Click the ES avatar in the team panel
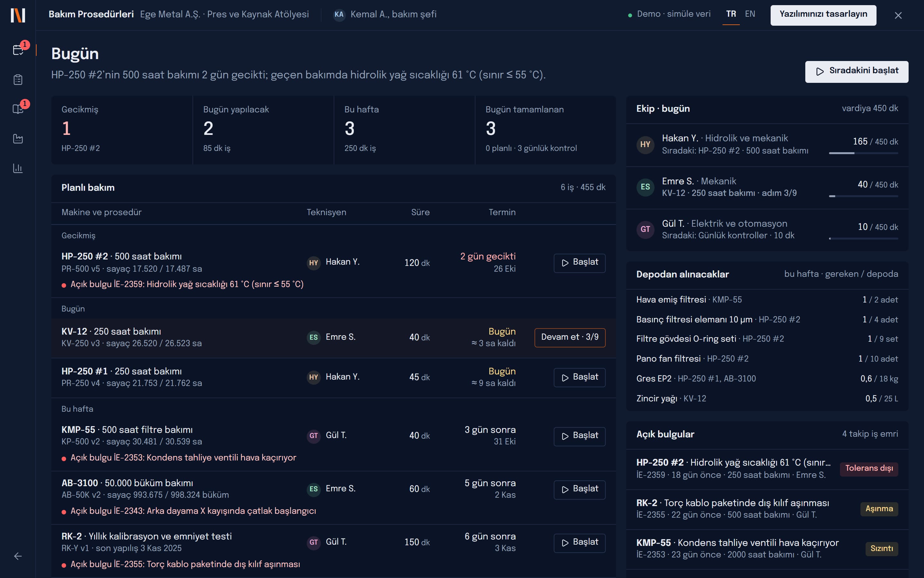Screen dimensions: 924x578 (645, 187)
